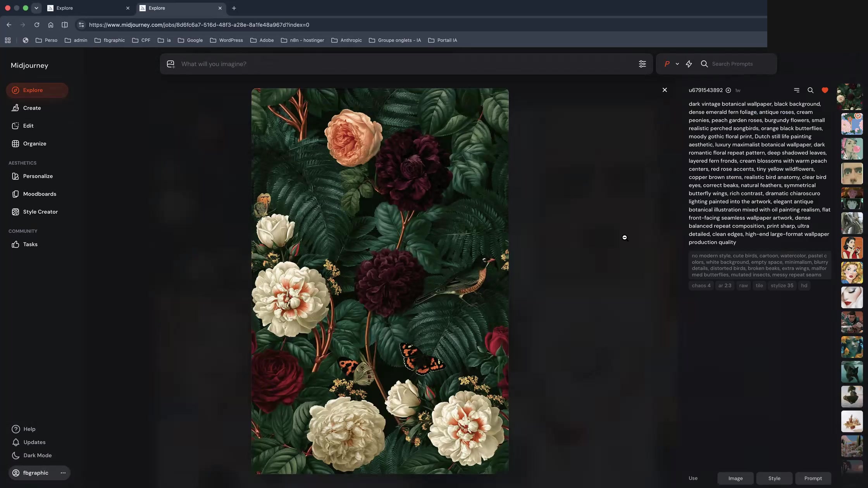
Task: Search similar images magnifier icon
Action: click(x=810, y=90)
